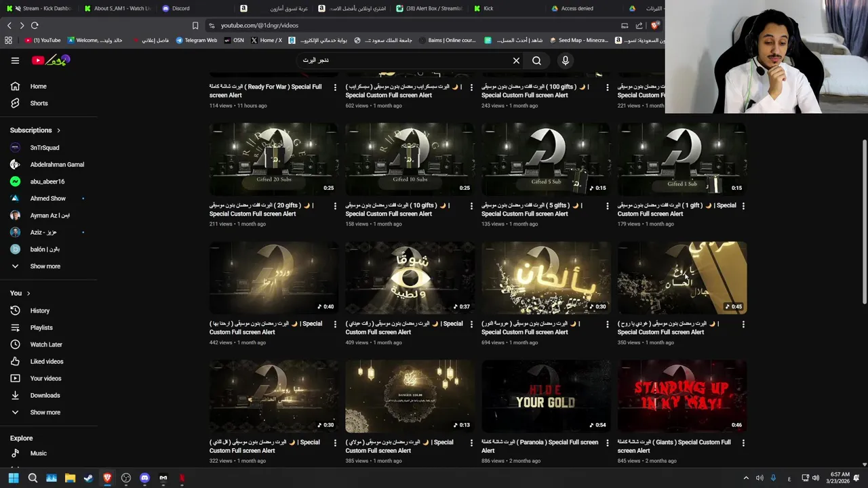This screenshot has height=488, width=868.
Task: Open options menu for 5 gifts video
Action: click(607, 205)
